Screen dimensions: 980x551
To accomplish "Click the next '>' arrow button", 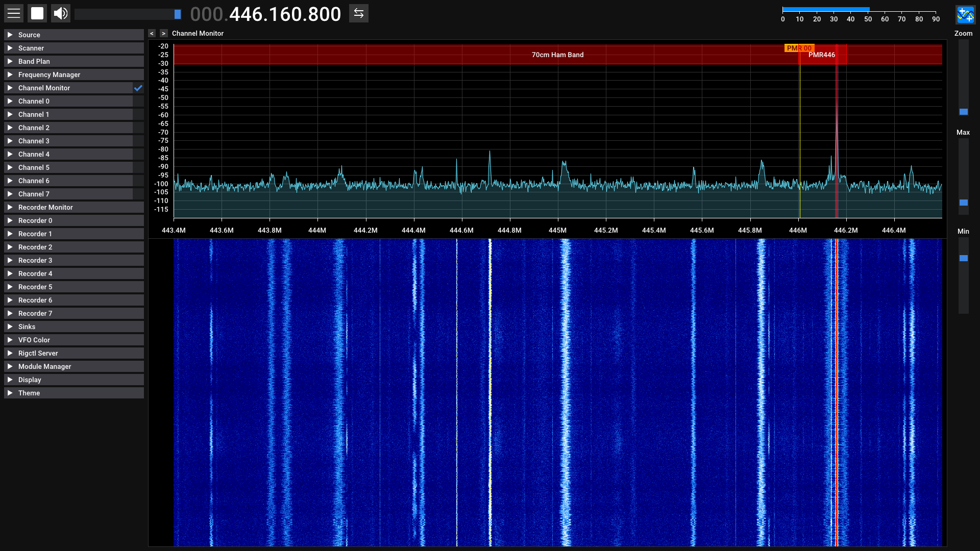I will click(x=163, y=33).
